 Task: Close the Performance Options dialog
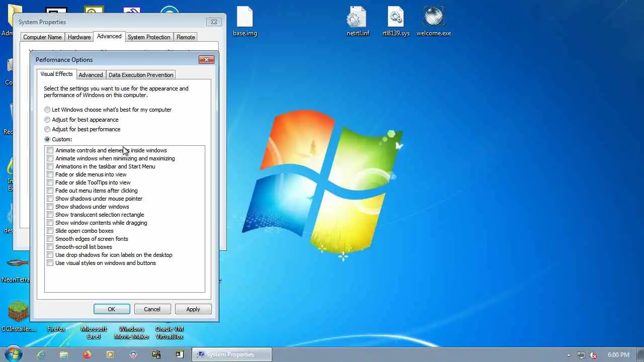pos(206,59)
